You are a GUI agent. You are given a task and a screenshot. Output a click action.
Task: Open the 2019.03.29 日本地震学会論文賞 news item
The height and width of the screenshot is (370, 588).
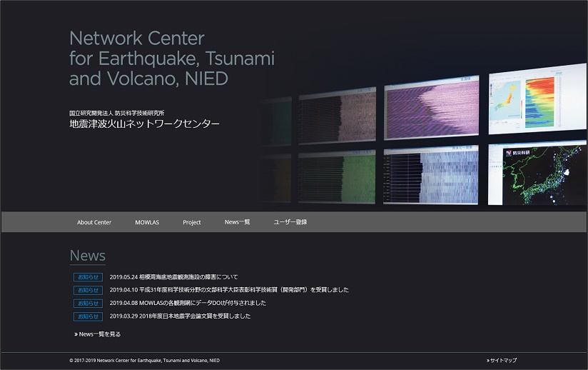click(180, 316)
